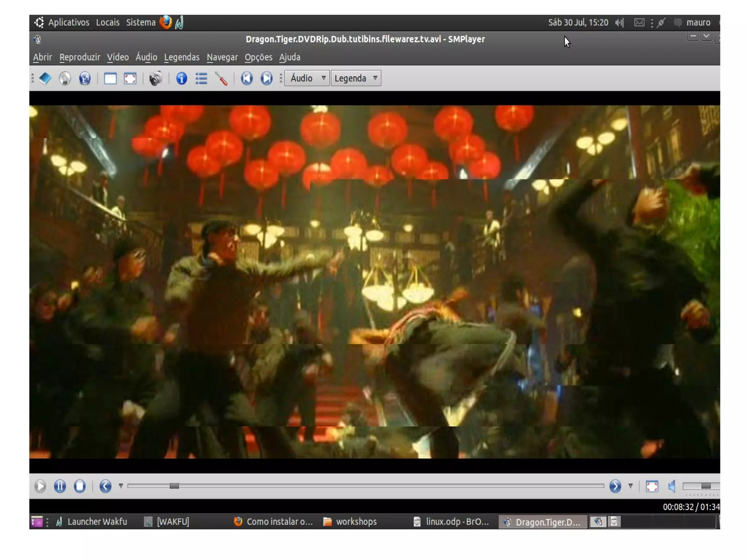Take a screenshot with camera icon
747x560 pixels.
click(155, 78)
